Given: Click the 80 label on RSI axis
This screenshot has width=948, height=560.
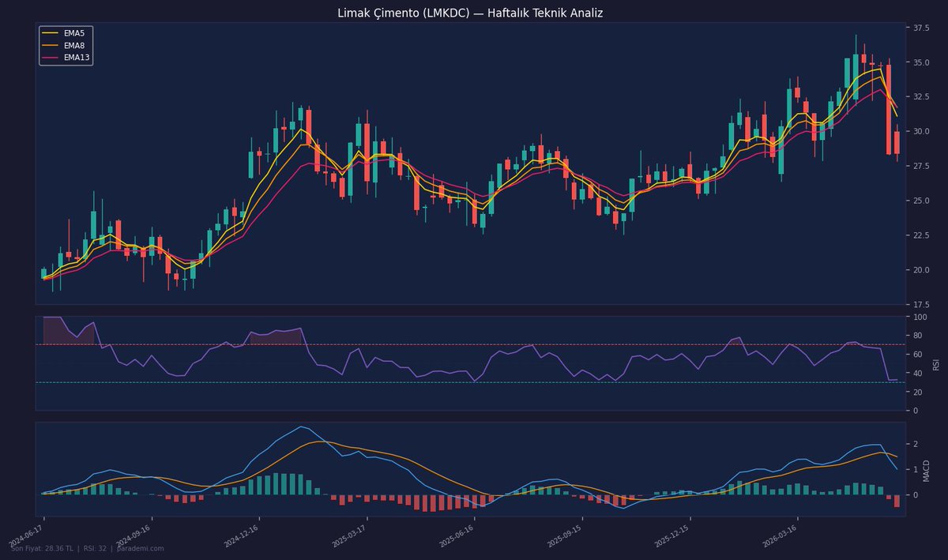Looking at the screenshot, I should coord(917,336).
